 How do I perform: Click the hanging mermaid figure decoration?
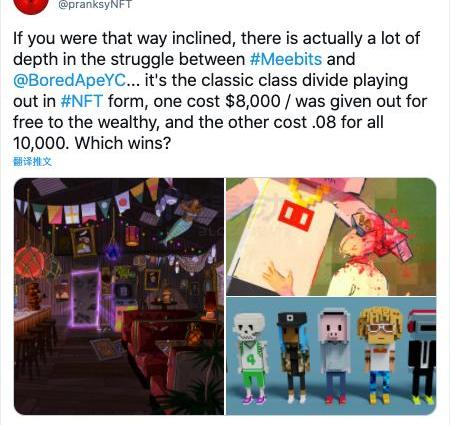(x=179, y=227)
